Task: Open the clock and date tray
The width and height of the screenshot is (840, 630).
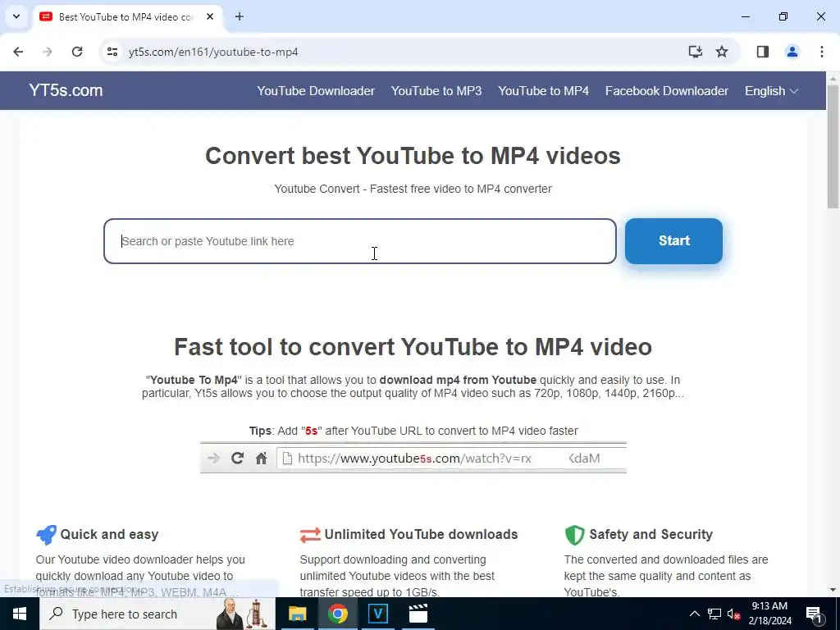Action: pos(769,614)
